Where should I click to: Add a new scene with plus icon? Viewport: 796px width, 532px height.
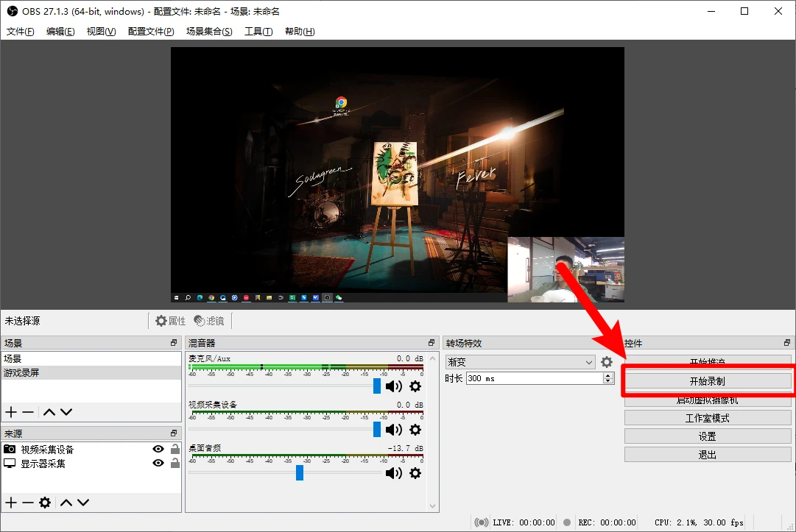coord(11,412)
